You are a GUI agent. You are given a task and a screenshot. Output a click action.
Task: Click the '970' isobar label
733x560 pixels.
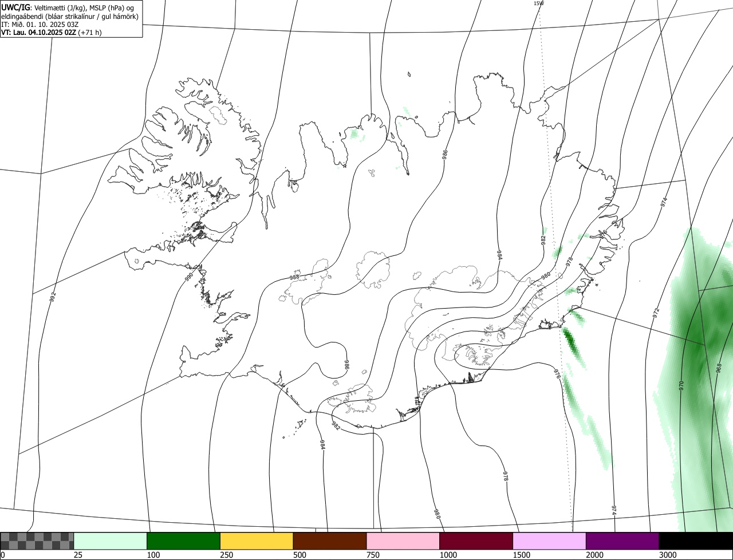click(x=681, y=385)
